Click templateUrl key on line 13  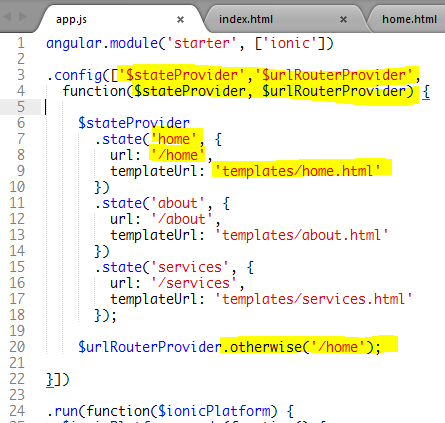coord(153,235)
